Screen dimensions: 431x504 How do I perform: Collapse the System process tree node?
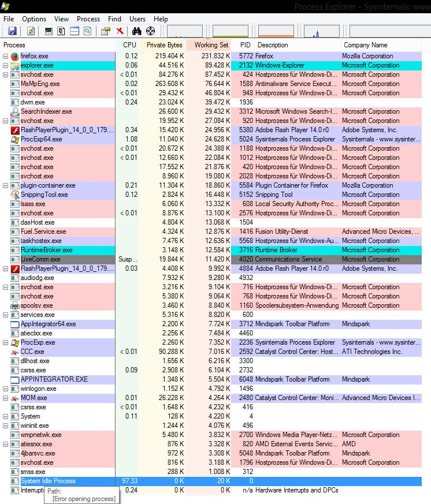click(x=5, y=417)
